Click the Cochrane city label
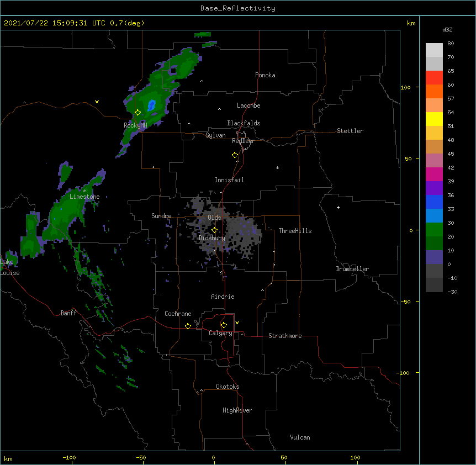The height and width of the screenshot is (465, 476). (178, 314)
